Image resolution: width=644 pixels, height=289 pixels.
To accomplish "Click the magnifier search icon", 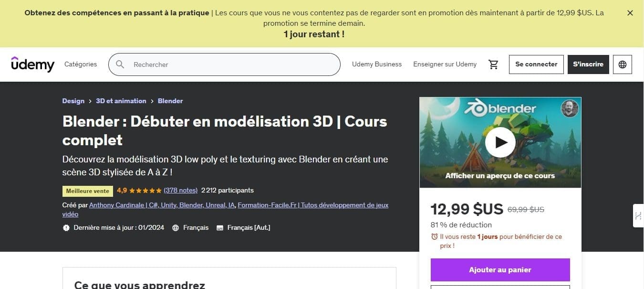I will (x=120, y=64).
